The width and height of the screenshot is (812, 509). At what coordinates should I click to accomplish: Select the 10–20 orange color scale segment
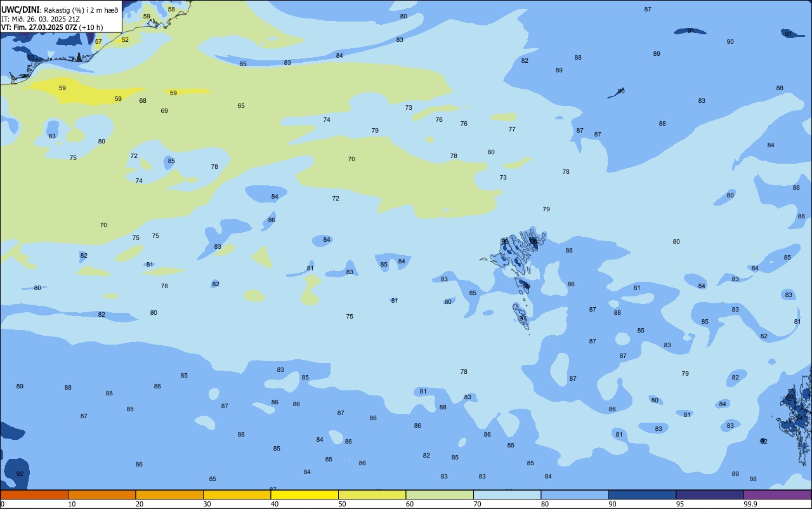pyautogui.click(x=101, y=494)
